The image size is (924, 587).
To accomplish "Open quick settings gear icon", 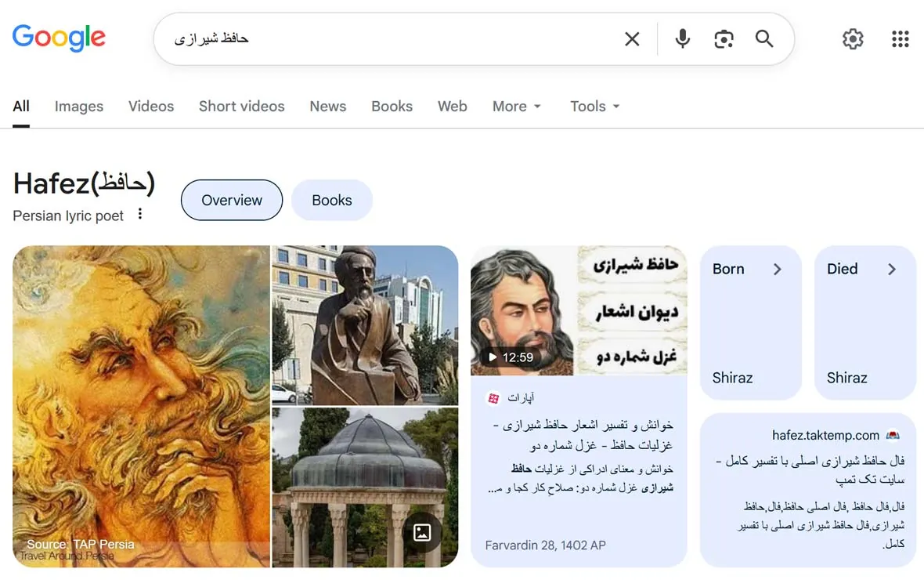I will pos(852,39).
